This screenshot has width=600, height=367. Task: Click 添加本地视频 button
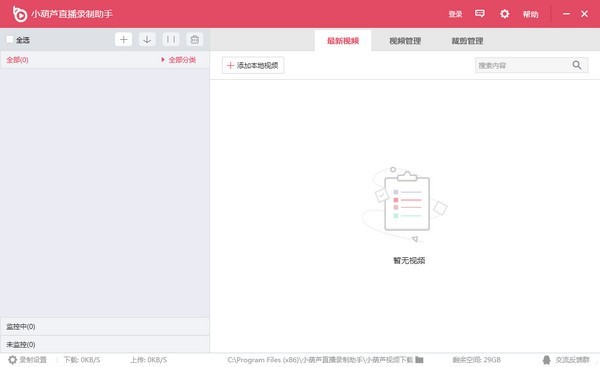point(253,65)
